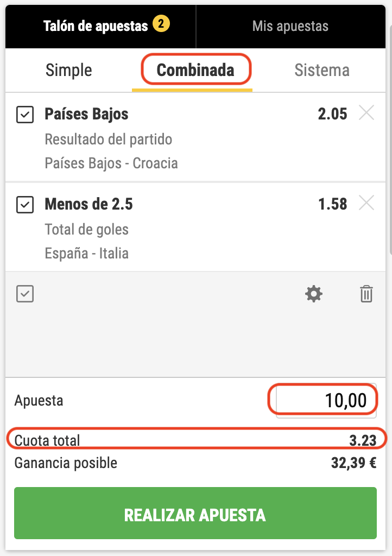Uncheck the Menos de 2.5 checkbox
The image size is (392, 556).
click(x=25, y=205)
